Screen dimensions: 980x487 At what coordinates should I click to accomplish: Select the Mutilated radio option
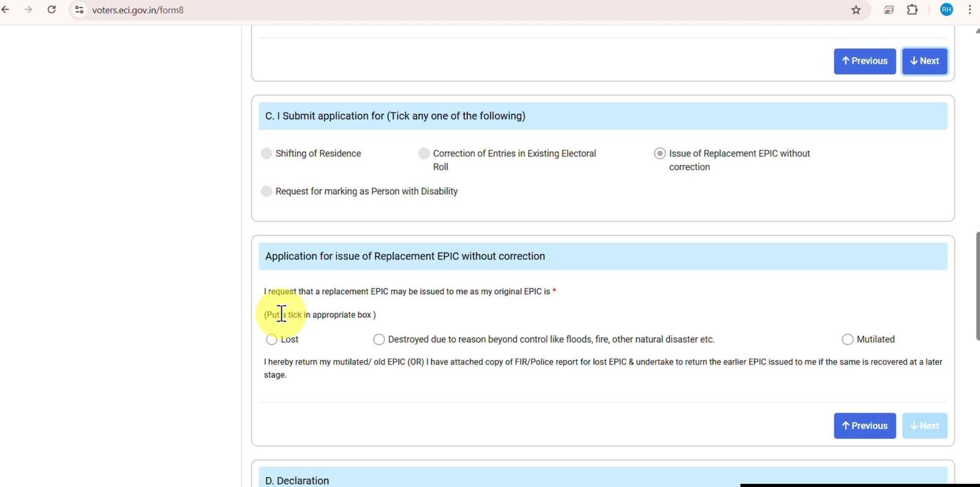coord(848,339)
